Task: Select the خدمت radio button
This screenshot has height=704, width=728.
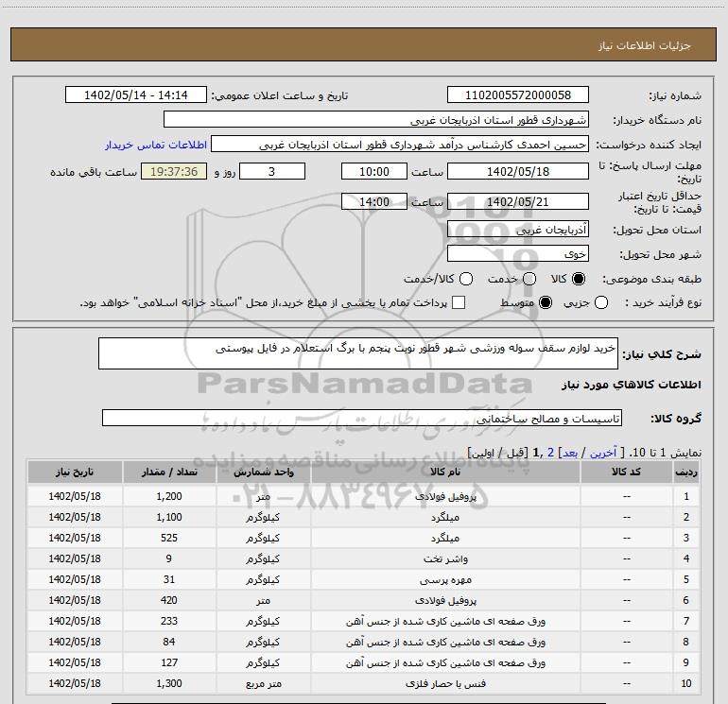Action: [529, 279]
